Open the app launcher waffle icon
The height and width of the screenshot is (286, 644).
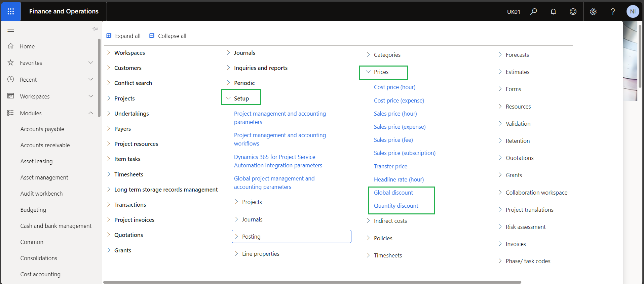pyautogui.click(x=11, y=11)
